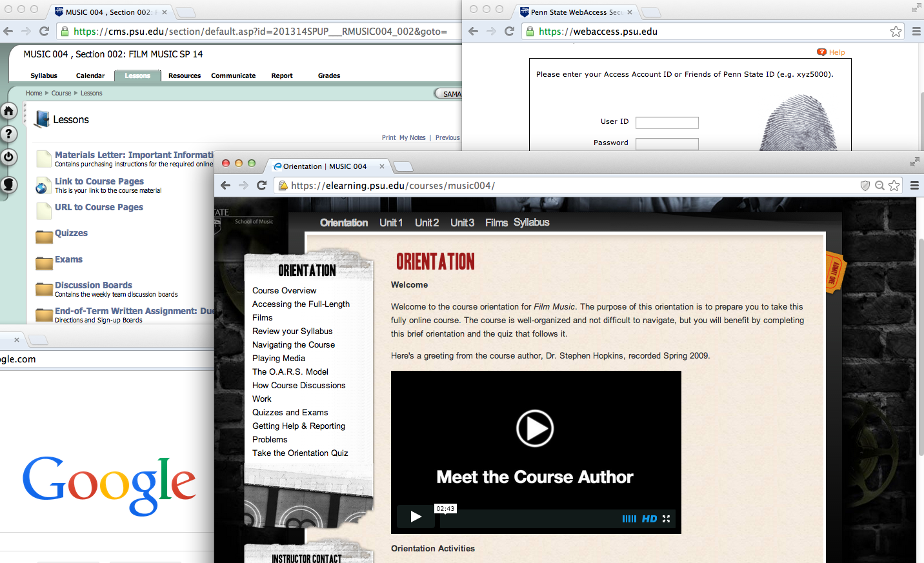This screenshot has height=563, width=924.
Task: Click the profile silhouette icon in sidebar
Action: click(x=8, y=184)
